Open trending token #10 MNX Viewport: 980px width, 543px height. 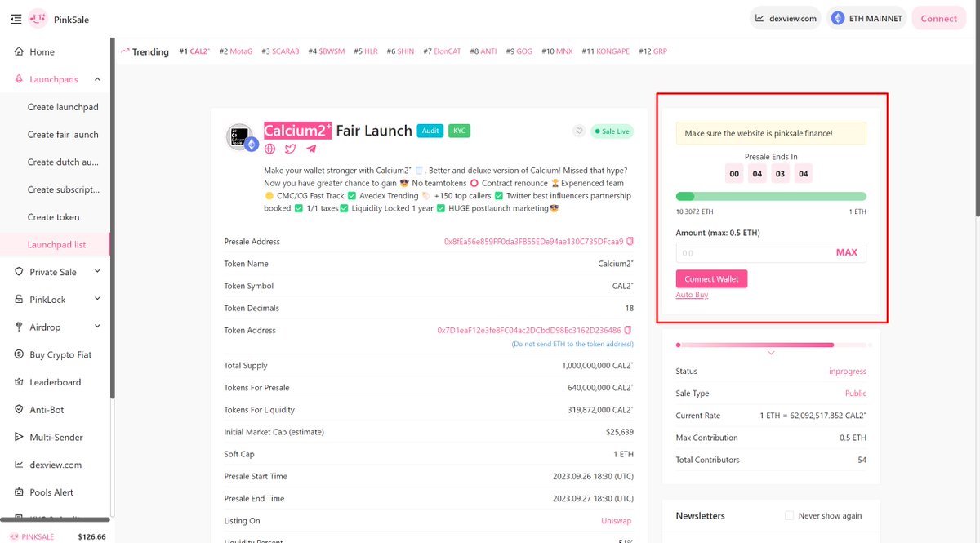557,51
